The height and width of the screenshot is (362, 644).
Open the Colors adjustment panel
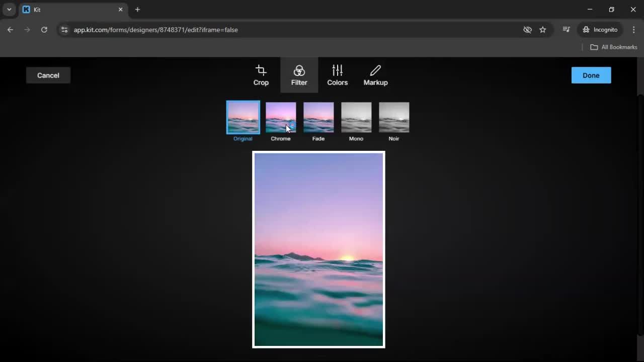[337, 75]
